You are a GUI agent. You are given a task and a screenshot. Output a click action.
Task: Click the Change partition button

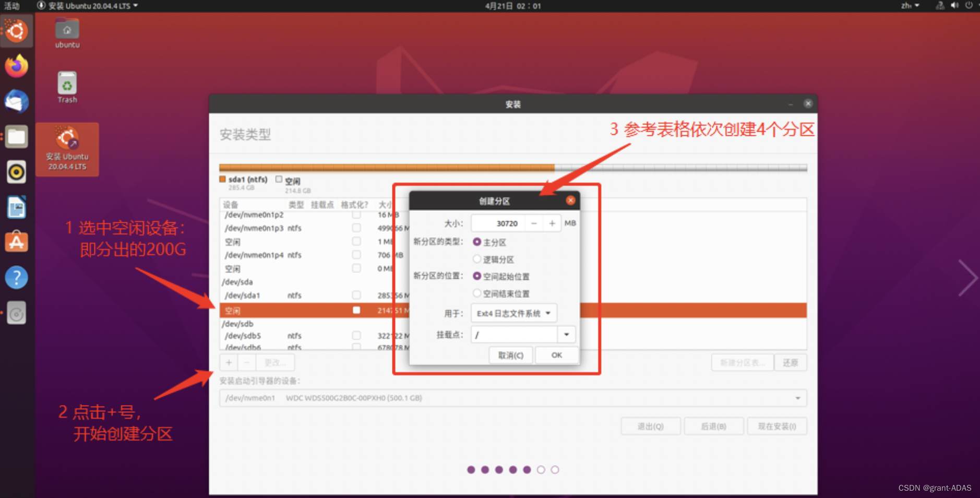pos(275,362)
